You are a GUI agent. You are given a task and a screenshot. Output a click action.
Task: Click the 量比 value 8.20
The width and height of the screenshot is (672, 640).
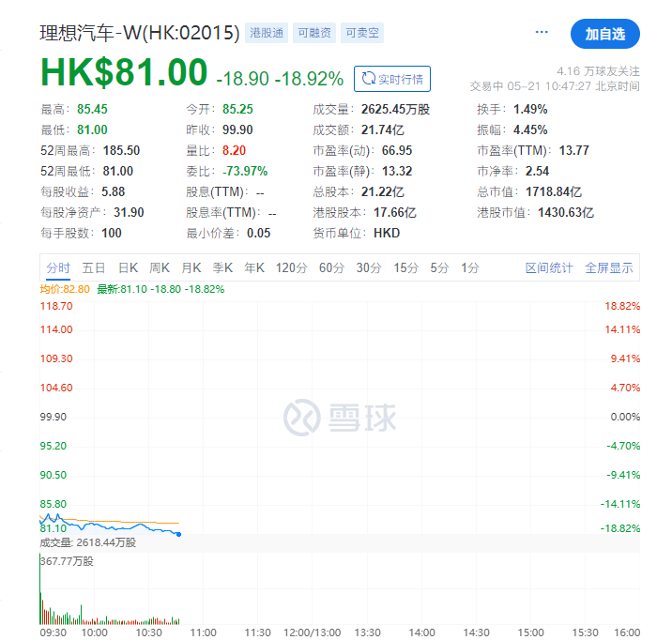[234, 150]
